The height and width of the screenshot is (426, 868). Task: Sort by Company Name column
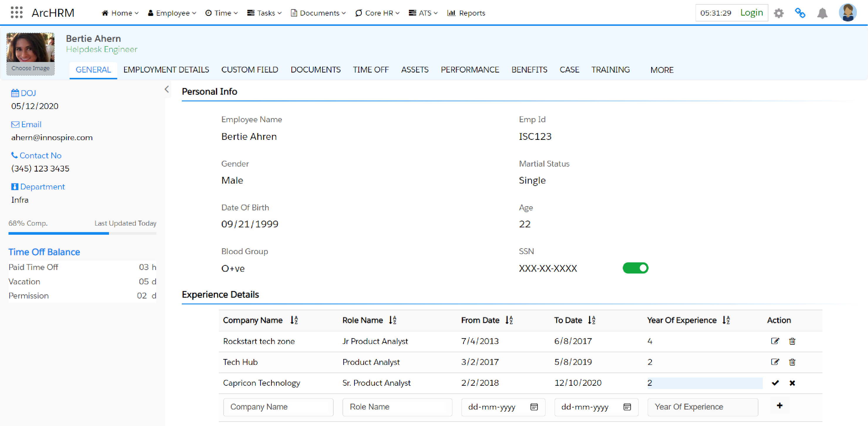pyautogui.click(x=294, y=320)
